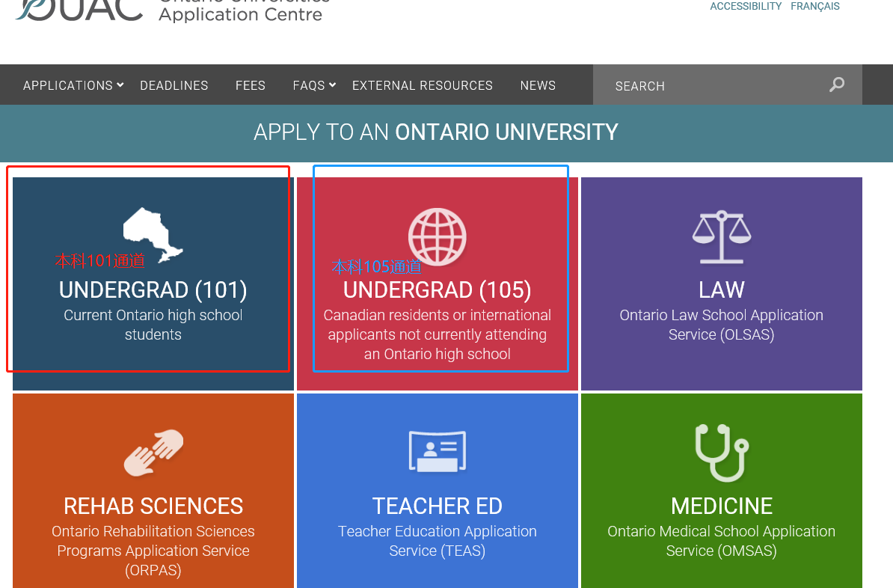Click the handshake Rehab Sciences icon

point(154,453)
